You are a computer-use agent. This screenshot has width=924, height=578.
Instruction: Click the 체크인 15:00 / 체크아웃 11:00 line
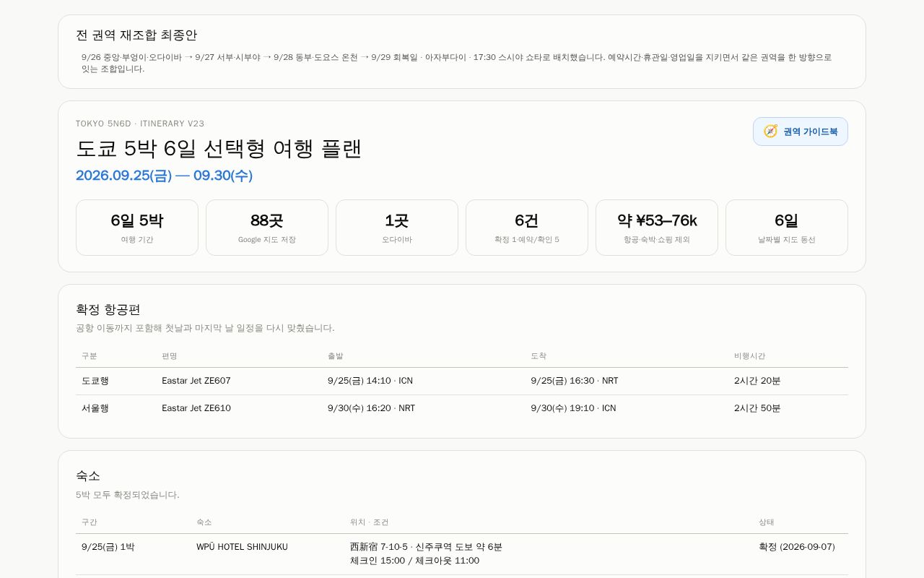(x=414, y=561)
